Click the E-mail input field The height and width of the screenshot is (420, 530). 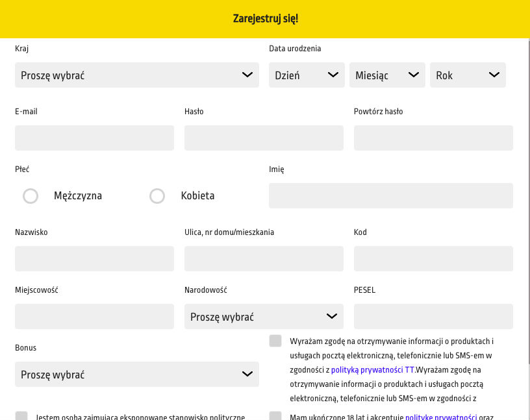click(x=94, y=138)
